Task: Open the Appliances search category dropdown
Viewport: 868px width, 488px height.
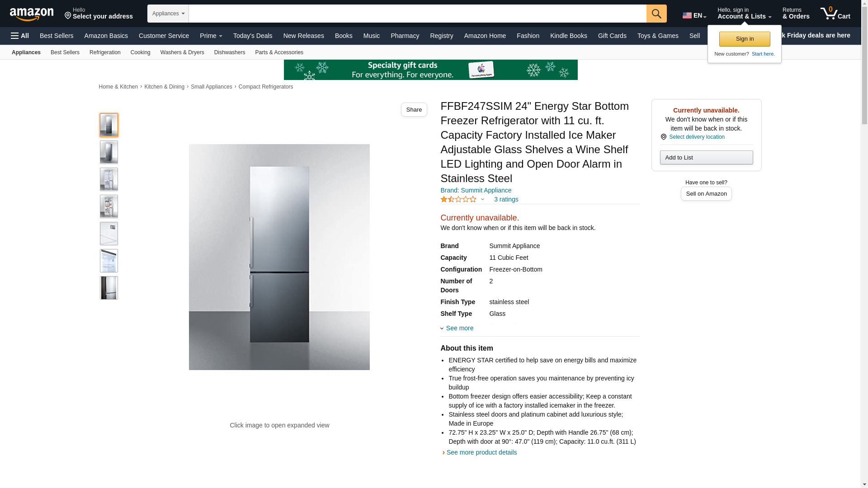Action: click(168, 14)
